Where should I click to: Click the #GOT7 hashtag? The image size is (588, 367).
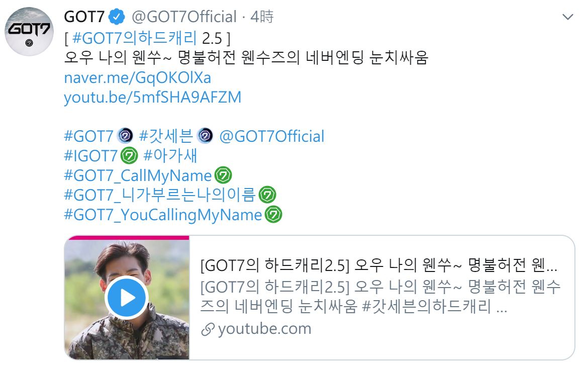tap(89, 136)
